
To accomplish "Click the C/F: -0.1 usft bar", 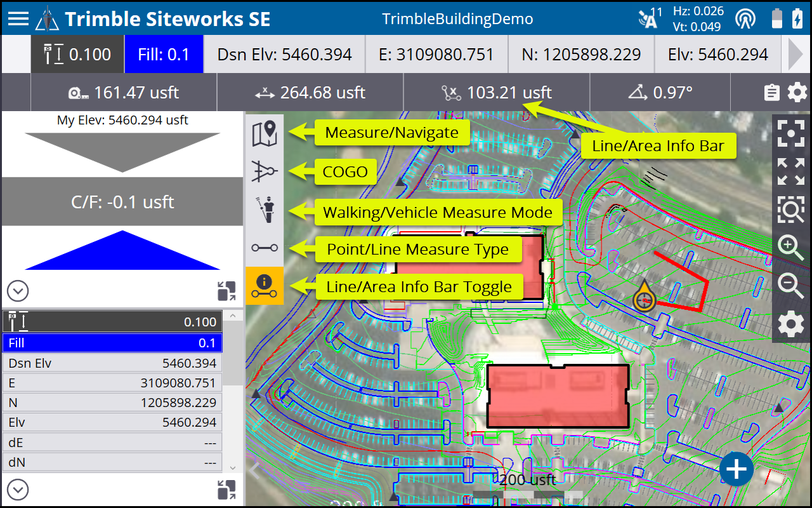I will tap(122, 202).
